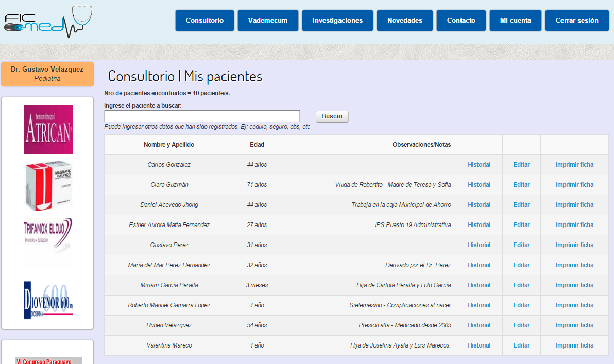
Task: Editar Miriam García Peralta's record
Action: point(521,285)
